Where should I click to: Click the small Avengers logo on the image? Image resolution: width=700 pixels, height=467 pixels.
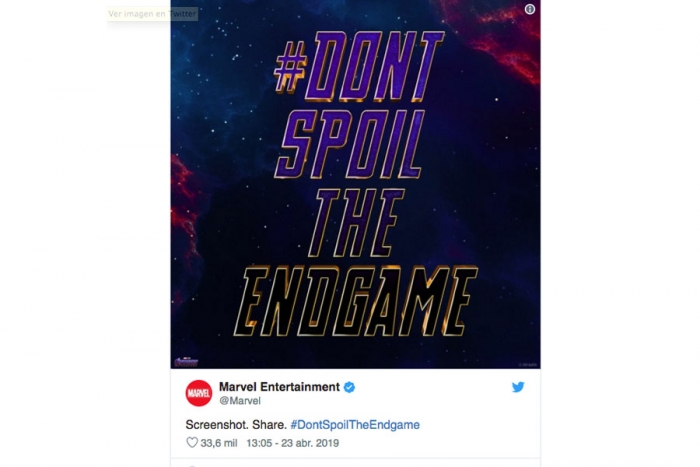[186, 361]
